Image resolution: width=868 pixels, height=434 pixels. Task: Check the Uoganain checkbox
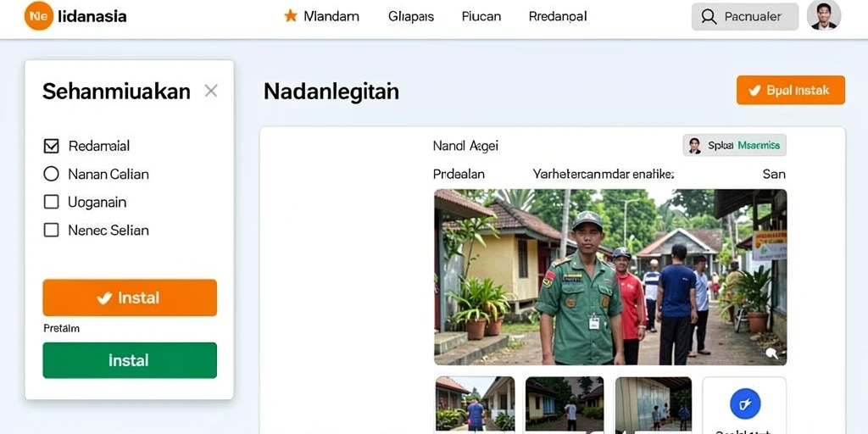[x=51, y=202]
